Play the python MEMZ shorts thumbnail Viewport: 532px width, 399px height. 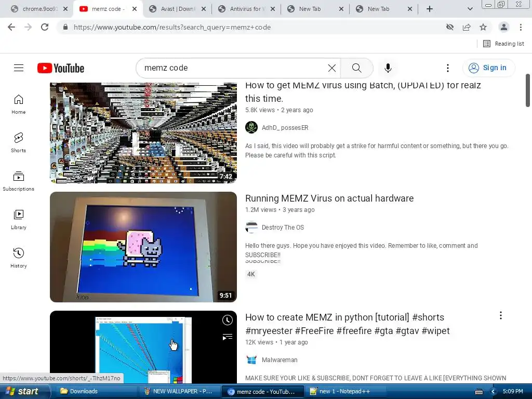tap(143, 347)
